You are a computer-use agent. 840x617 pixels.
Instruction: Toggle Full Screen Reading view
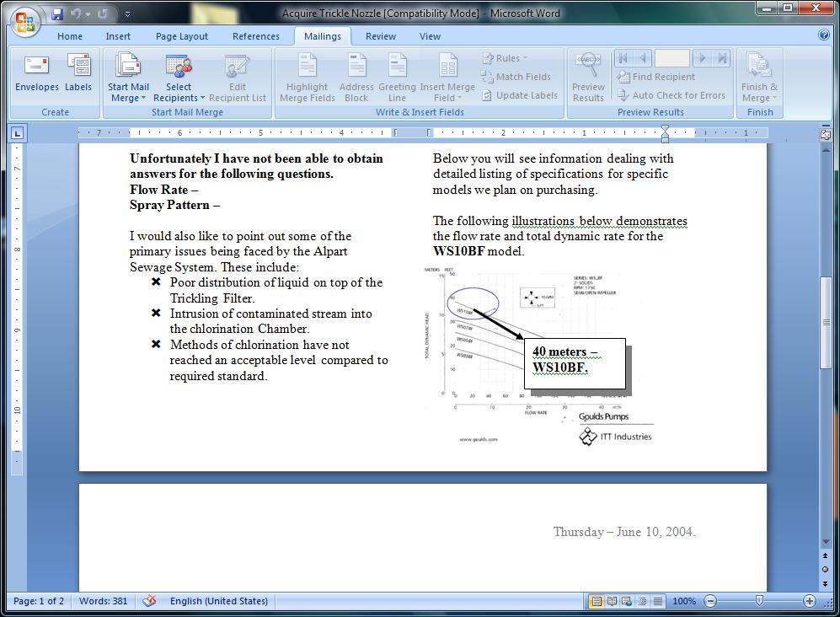(612, 601)
